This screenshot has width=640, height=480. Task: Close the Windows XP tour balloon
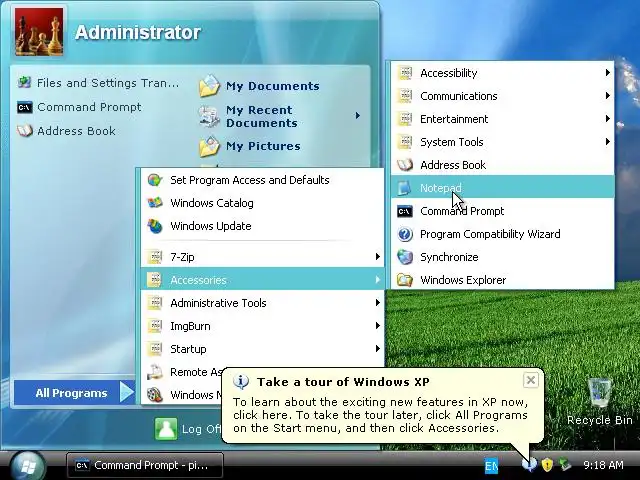(x=531, y=380)
